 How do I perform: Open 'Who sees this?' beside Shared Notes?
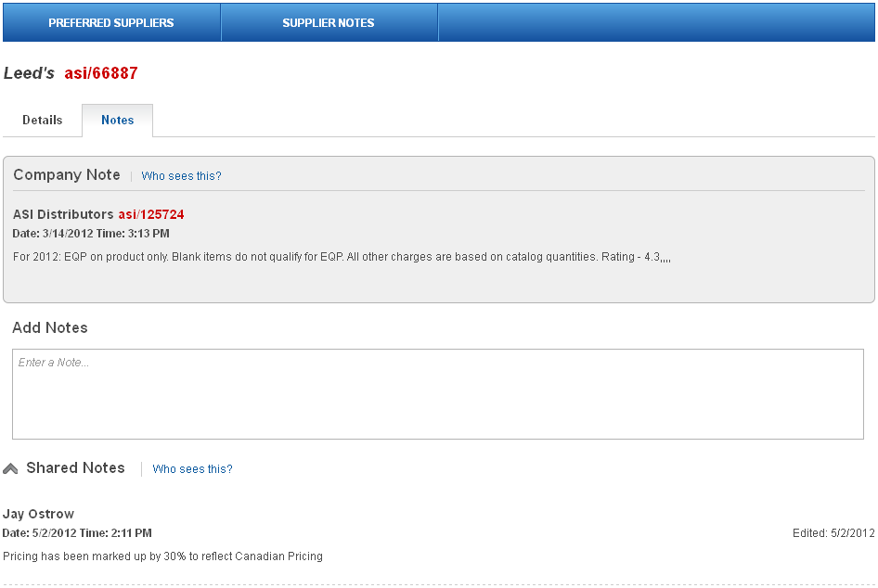pos(193,469)
